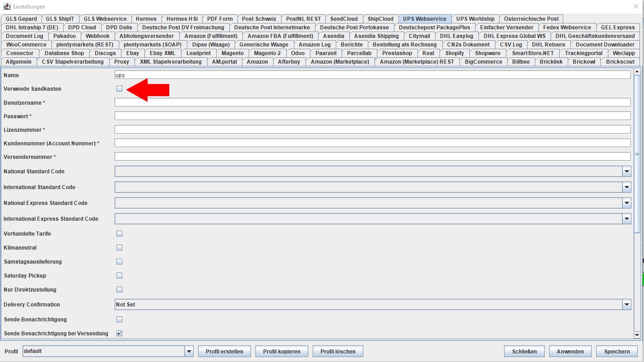Select the Trackingportal tab
Image resolution: width=644 pixels, height=362 pixels.
[584, 53]
